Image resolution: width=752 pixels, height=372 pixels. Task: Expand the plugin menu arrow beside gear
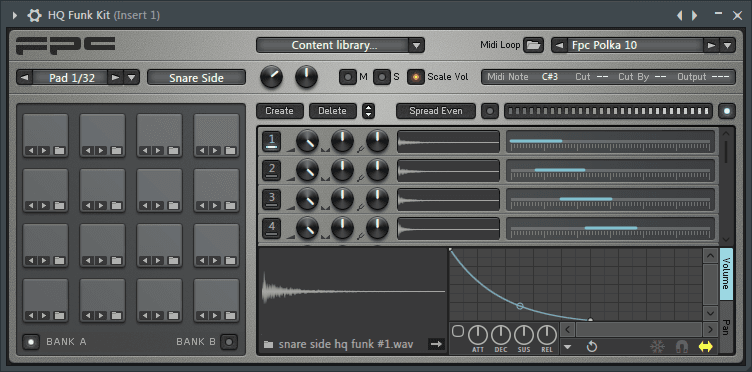click(x=14, y=15)
